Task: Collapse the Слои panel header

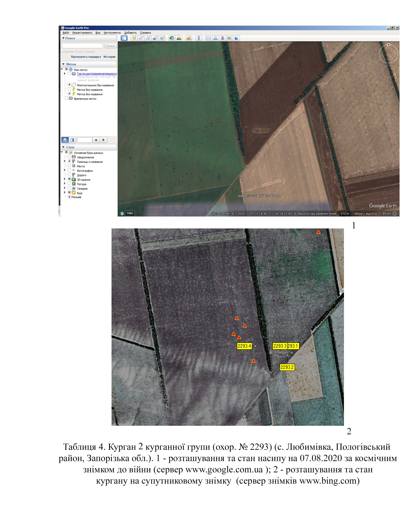Action: click(64, 147)
